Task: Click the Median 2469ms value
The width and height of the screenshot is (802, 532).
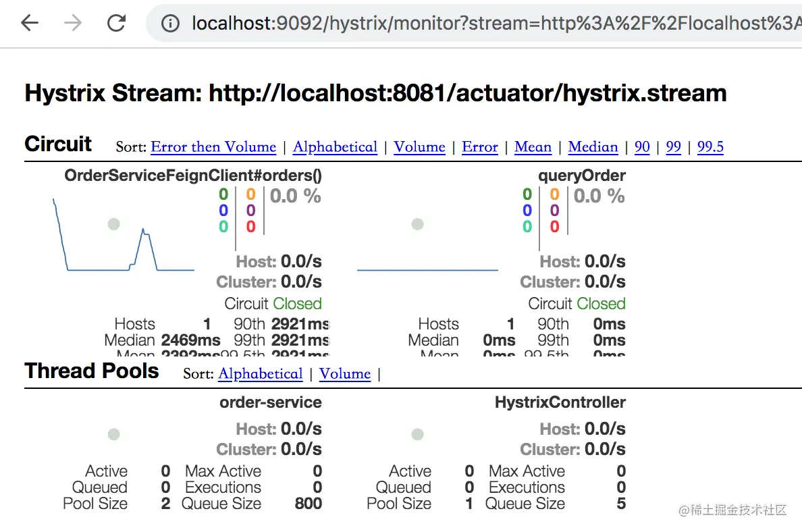Action: 191,340
